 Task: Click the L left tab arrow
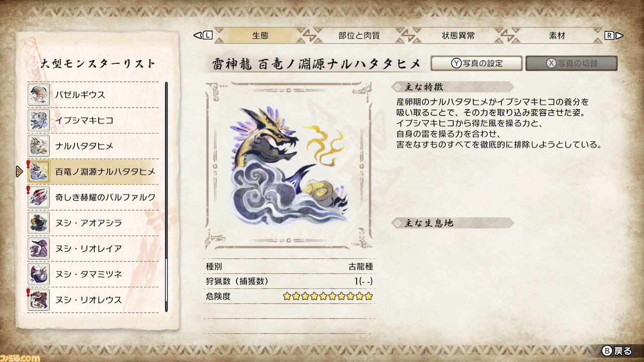(203, 35)
